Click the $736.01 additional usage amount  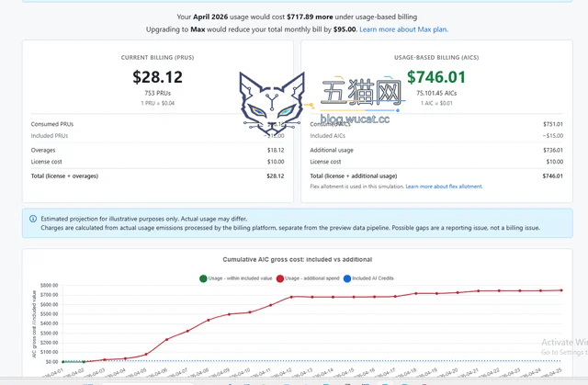(553, 150)
